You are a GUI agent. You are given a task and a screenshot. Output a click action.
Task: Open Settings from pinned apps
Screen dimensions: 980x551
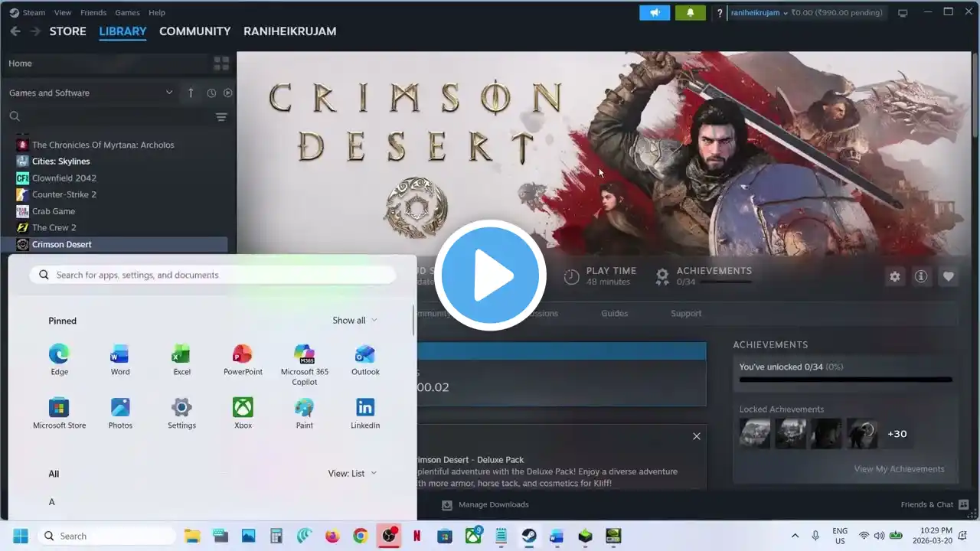point(181,413)
